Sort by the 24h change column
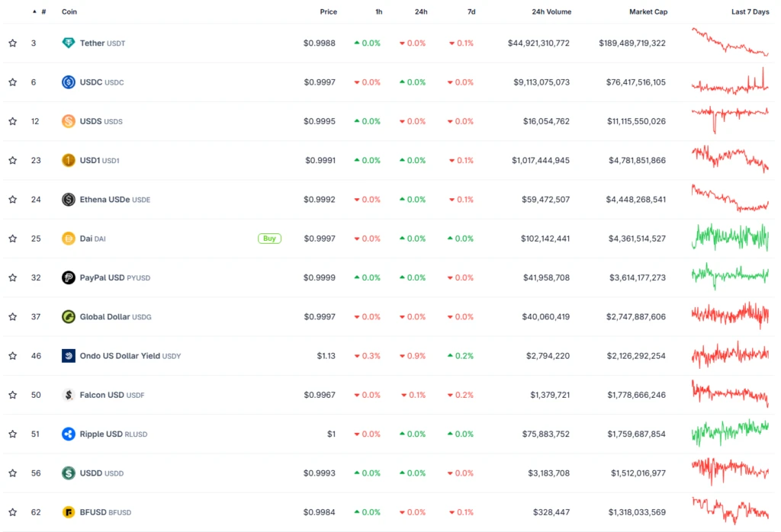This screenshot has width=781, height=532. pyautogui.click(x=421, y=11)
